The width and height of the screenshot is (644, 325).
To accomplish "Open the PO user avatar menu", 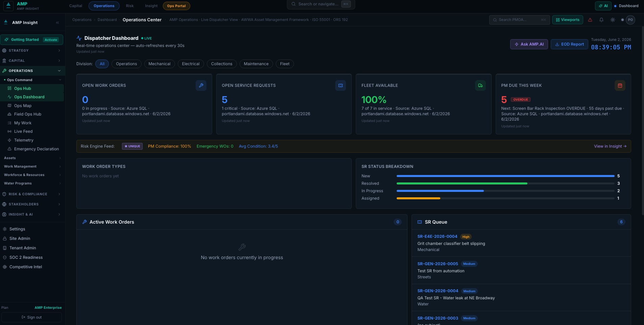I will (x=630, y=20).
